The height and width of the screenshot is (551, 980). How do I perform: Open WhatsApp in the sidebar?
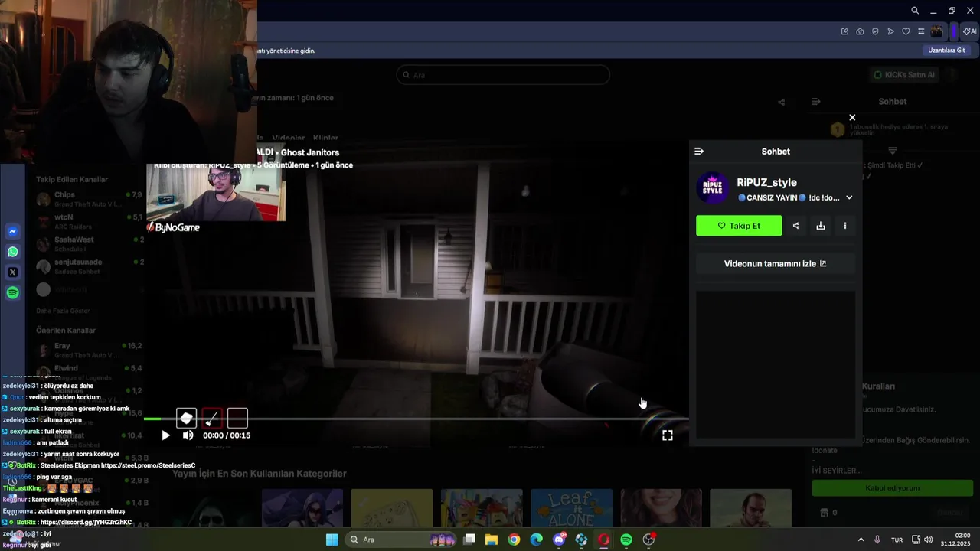pos(13,252)
